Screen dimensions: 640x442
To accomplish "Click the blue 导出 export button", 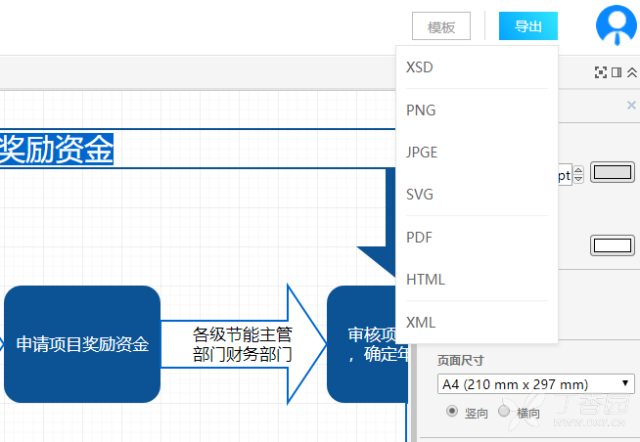I will (528, 27).
